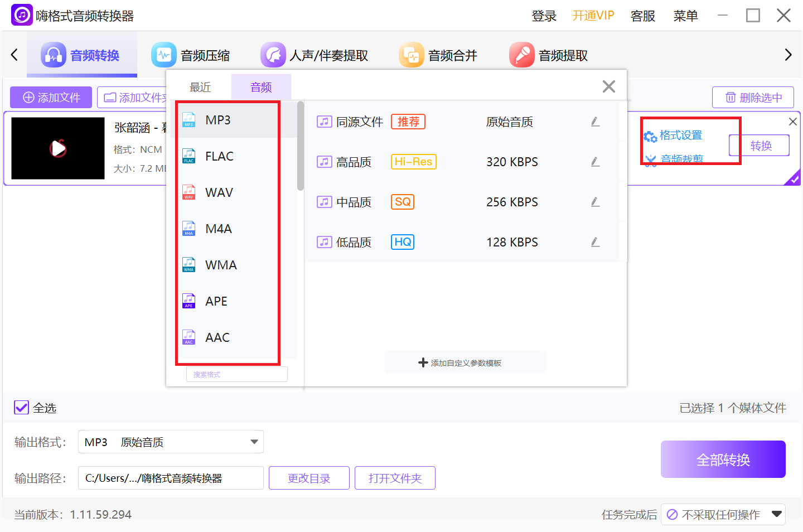Open the 音频提取 audio extraction tool
The width and height of the screenshot is (803, 532).
click(x=548, y=54)
